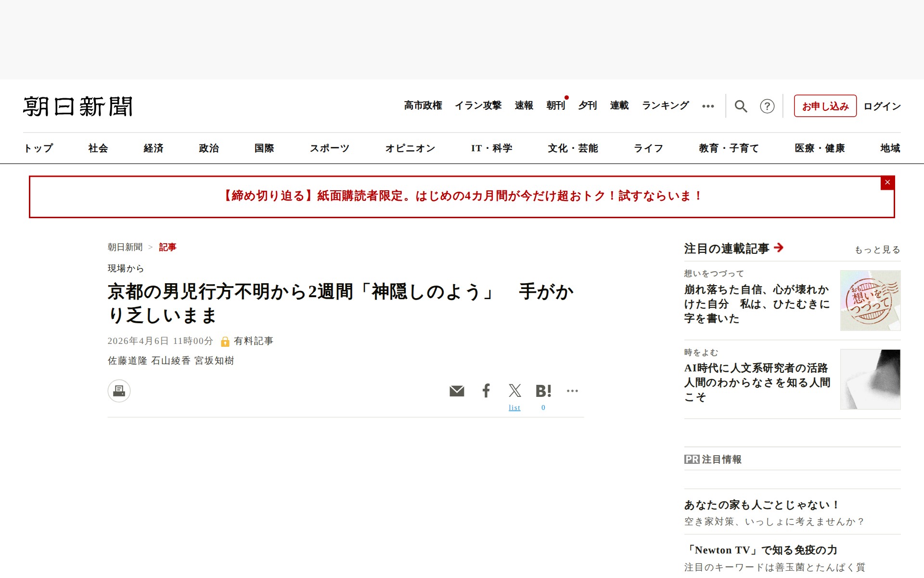Image resolution: width=924 pixels, height=578 pixels.
Task: Click the 朝日新聞 logo
Action: pos(78,106)
